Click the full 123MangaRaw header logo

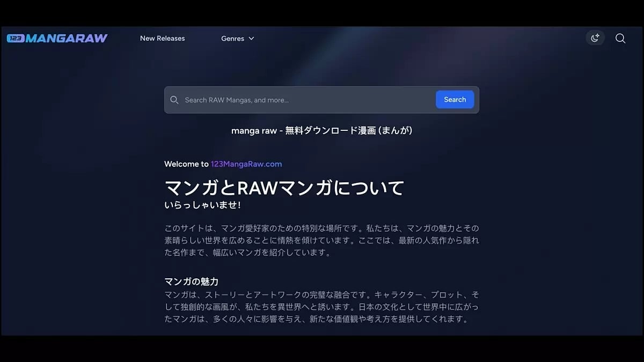pyautogui.click(x=56, y=38)
